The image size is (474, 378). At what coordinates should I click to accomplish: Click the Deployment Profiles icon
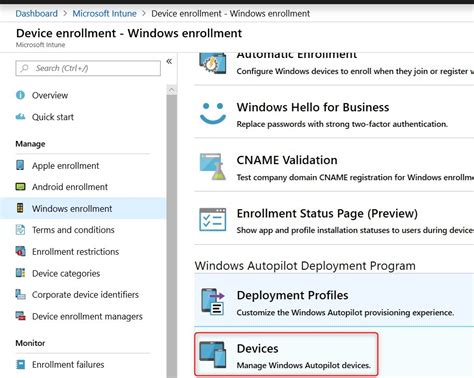click(x=213, y=301)
